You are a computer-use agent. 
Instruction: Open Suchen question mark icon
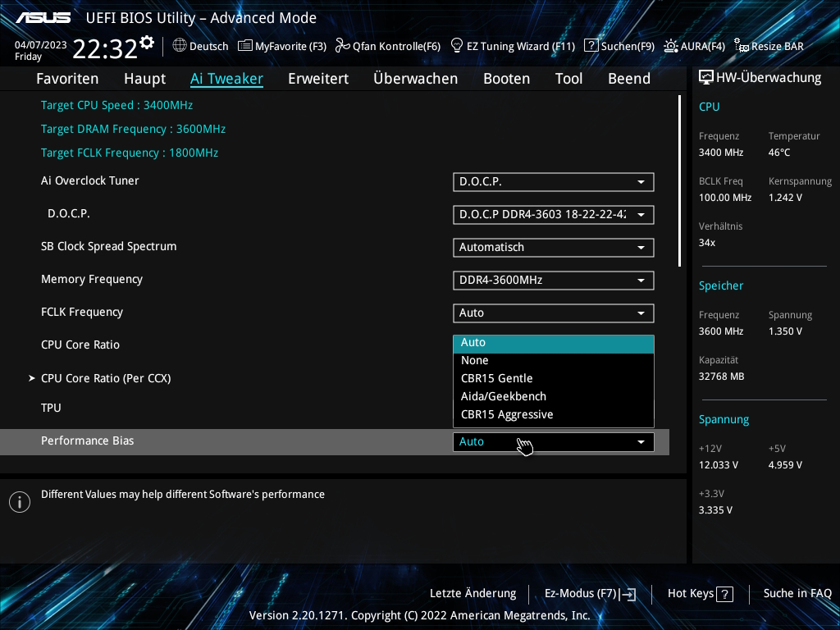click(x=591, y=46)
